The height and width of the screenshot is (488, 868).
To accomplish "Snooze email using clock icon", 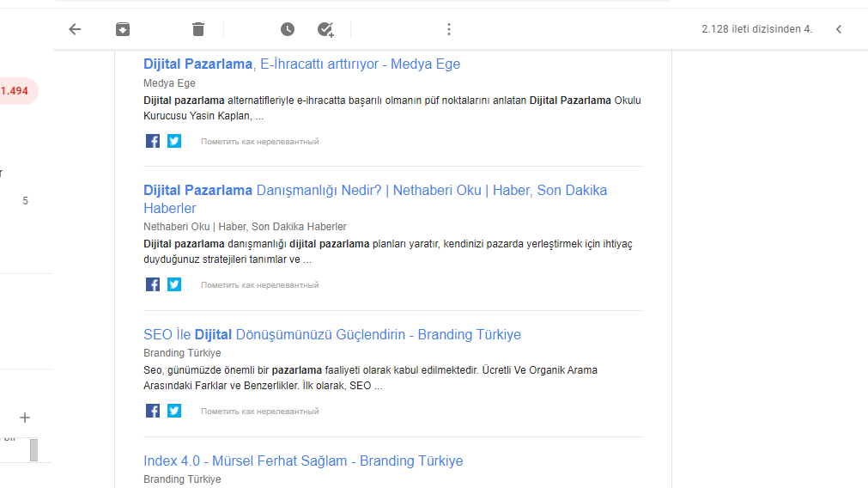I will [x=288, y=29].
